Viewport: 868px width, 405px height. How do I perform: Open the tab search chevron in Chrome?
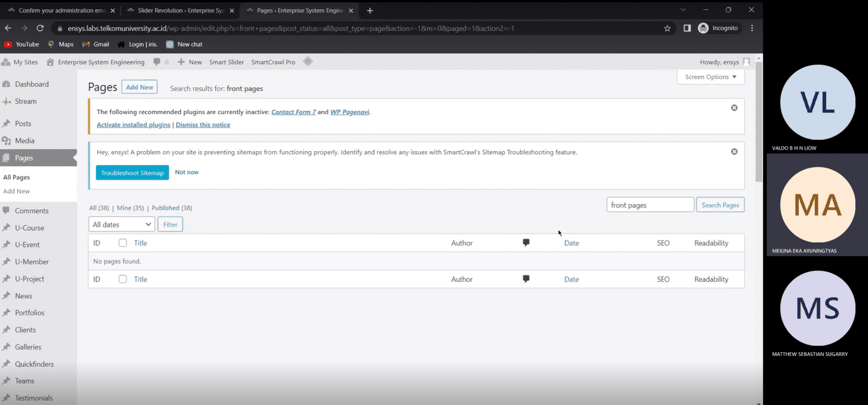[683, 10]
